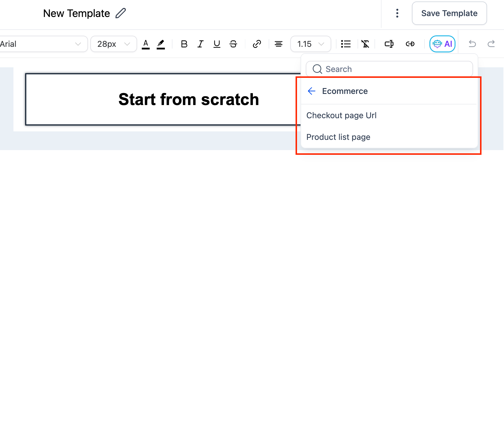The height and width of the screenshot is (443, 504).
Task: Open the AI content assistant
Action: [x=442, y=44]
